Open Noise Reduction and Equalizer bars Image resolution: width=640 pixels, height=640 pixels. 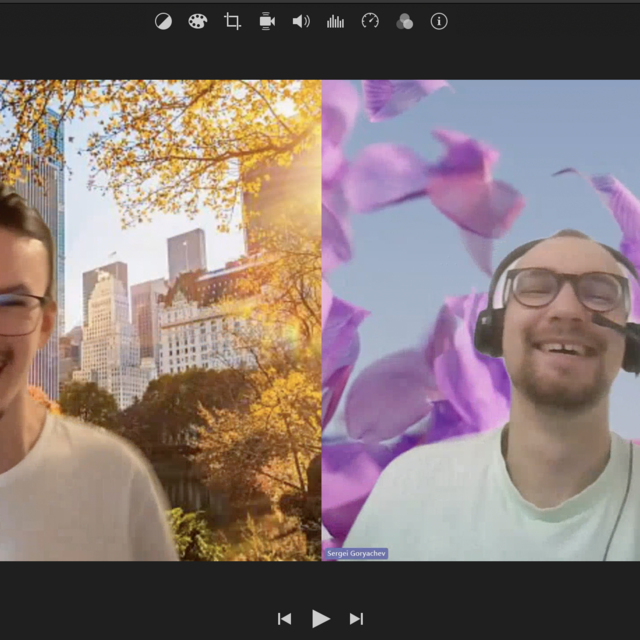[x=335, y=21]
